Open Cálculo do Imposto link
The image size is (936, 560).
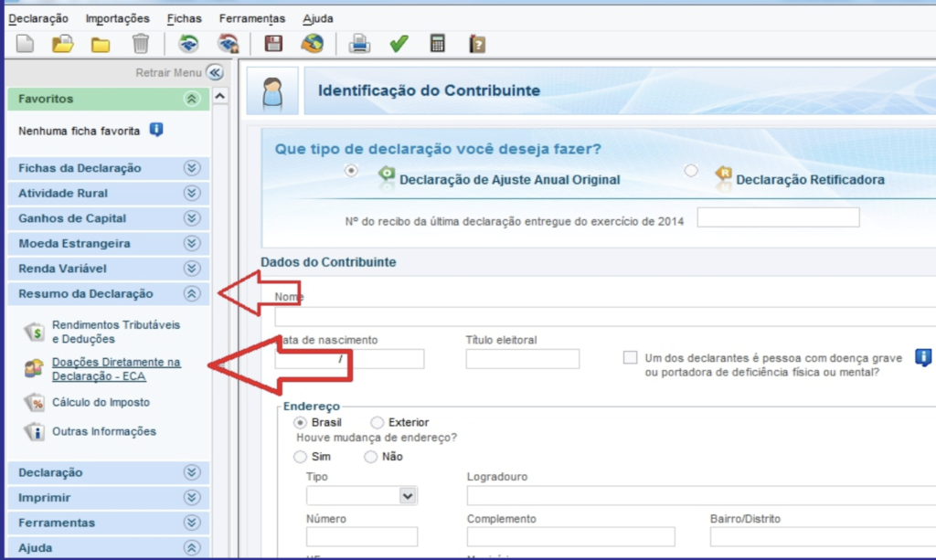click(x=101, y=403)
